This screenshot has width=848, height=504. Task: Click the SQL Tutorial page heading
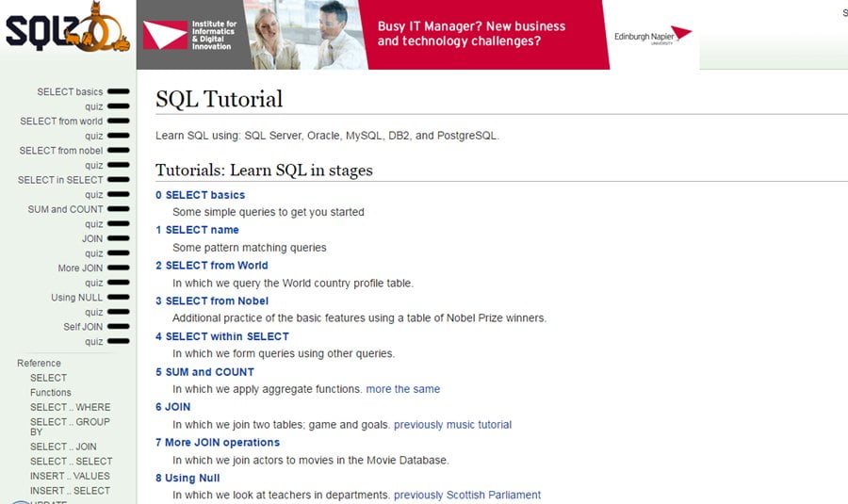219,99
